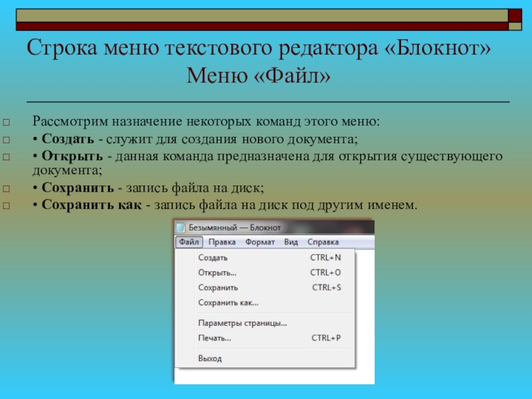Click square bullet beside Сохранить как line
Image resolution: width=532 pixels, height=399 pixels.
coord(7,205)
